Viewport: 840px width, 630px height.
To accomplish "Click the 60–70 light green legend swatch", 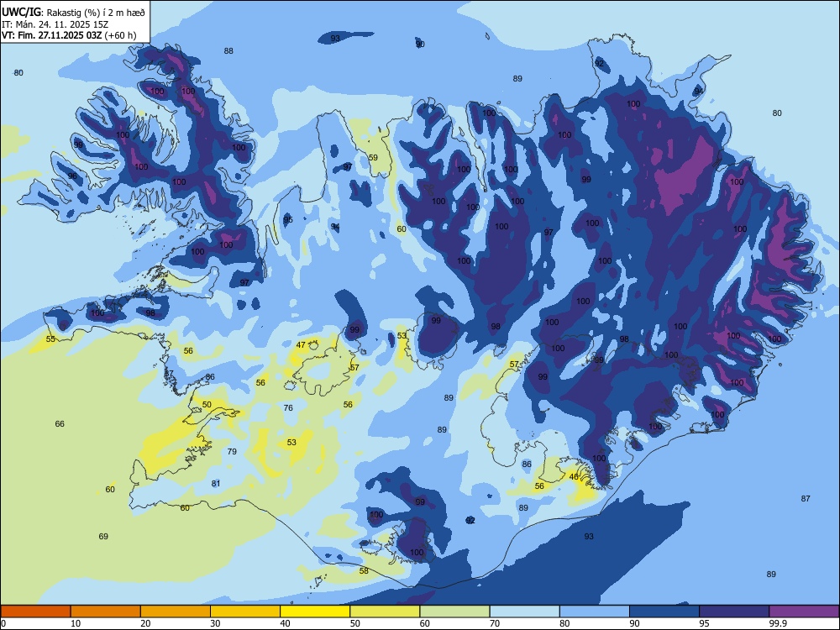I will (454, 612).
